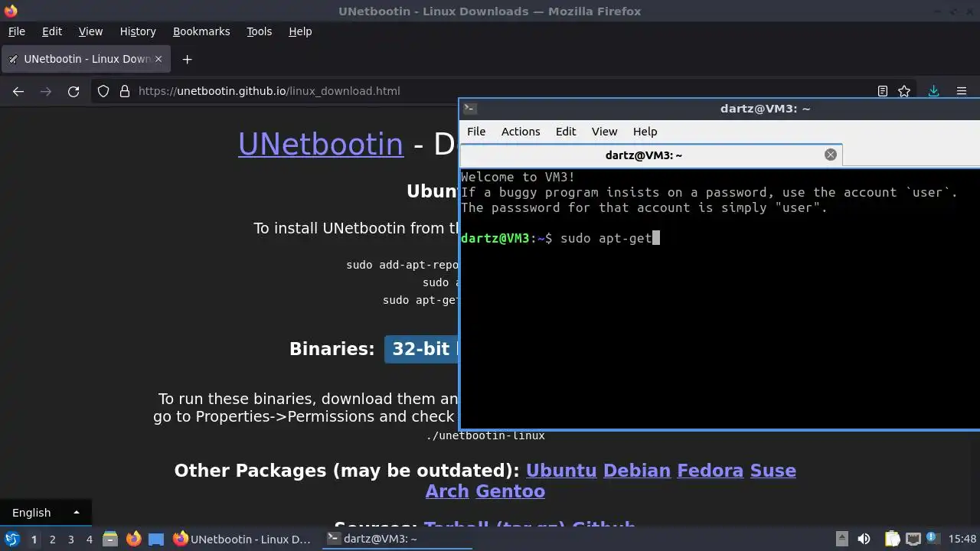The height and width of the screenshot is (551, 980).
Task: Open the Gentoo packages link
Action: (x=511, y=491)
